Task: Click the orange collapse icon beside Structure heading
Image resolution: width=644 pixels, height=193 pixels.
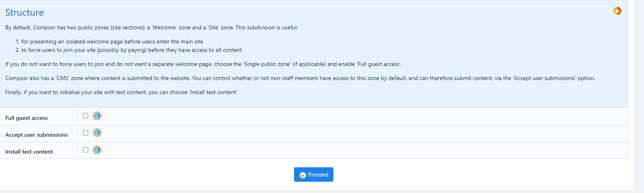Action: pyautogui.click(x=617, y=11)
